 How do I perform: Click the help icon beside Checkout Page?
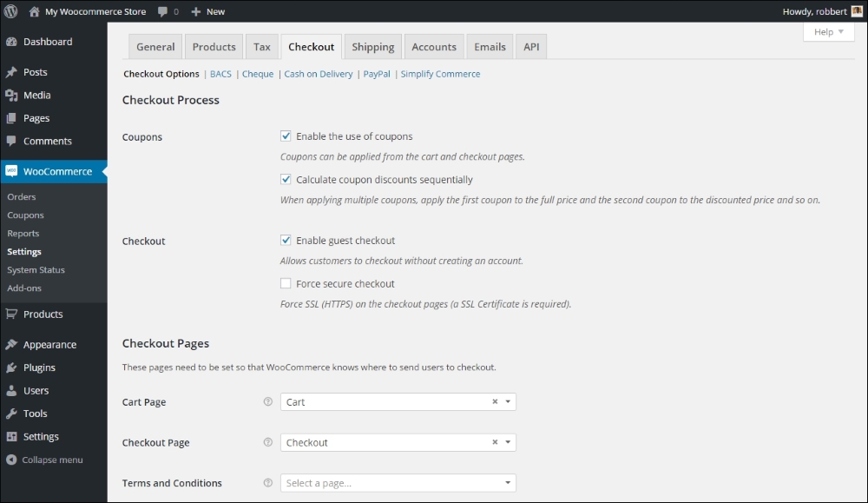coord(267,442)
